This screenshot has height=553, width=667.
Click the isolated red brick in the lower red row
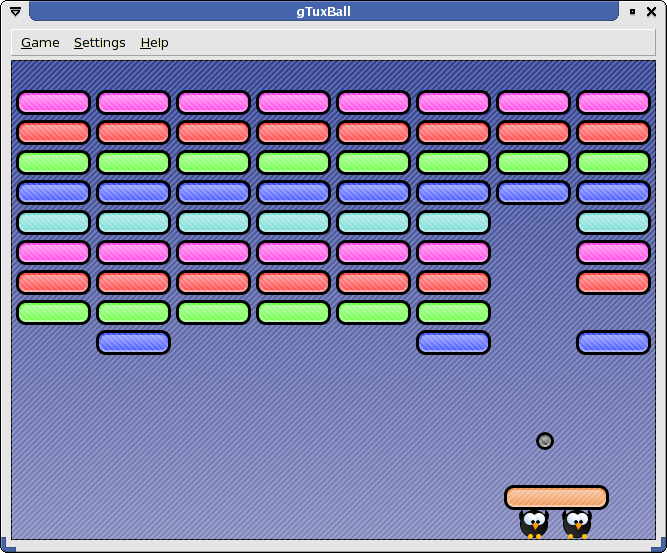(x=613, y=283)
